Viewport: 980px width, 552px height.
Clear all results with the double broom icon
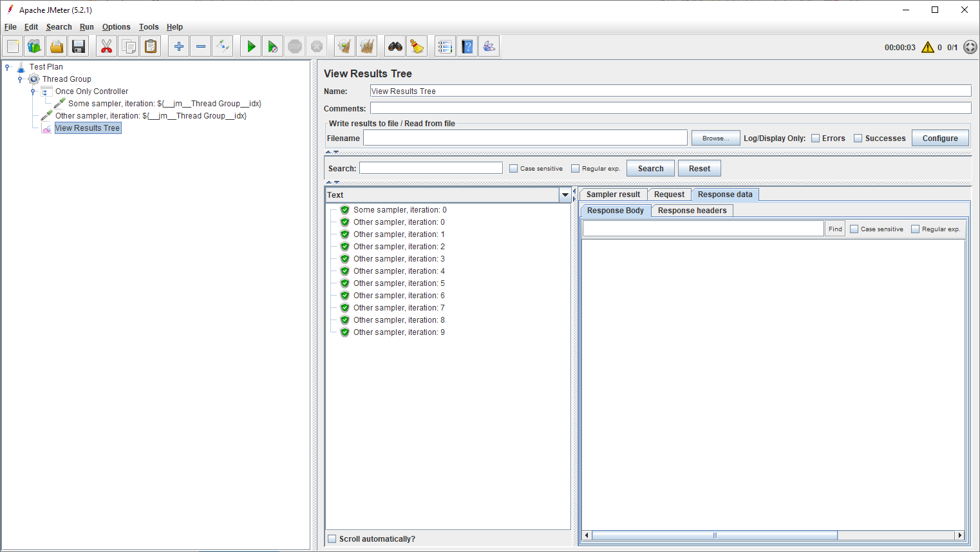[x=367, y=46]
